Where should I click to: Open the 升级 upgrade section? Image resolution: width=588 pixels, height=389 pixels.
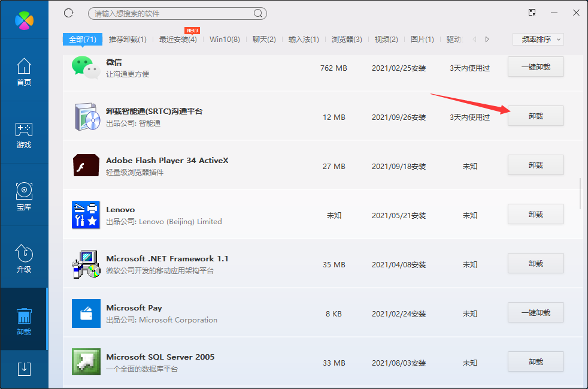(24, 259)
